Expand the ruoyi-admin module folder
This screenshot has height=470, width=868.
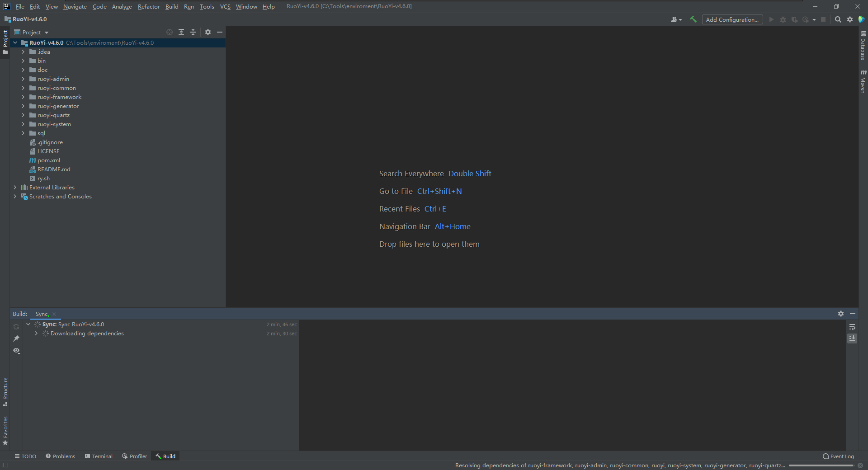[x=23, y=79]
